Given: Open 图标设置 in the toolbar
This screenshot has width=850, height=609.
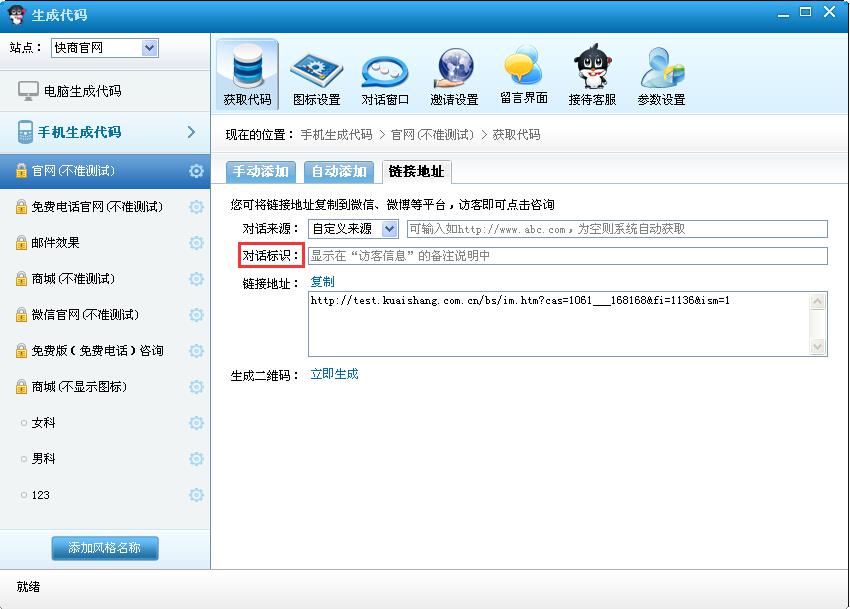Looking at the screenshot, I should (316, 68).
